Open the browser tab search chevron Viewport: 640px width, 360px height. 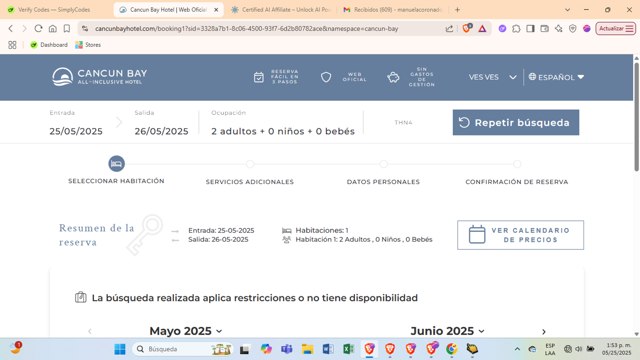pos(567,9)
